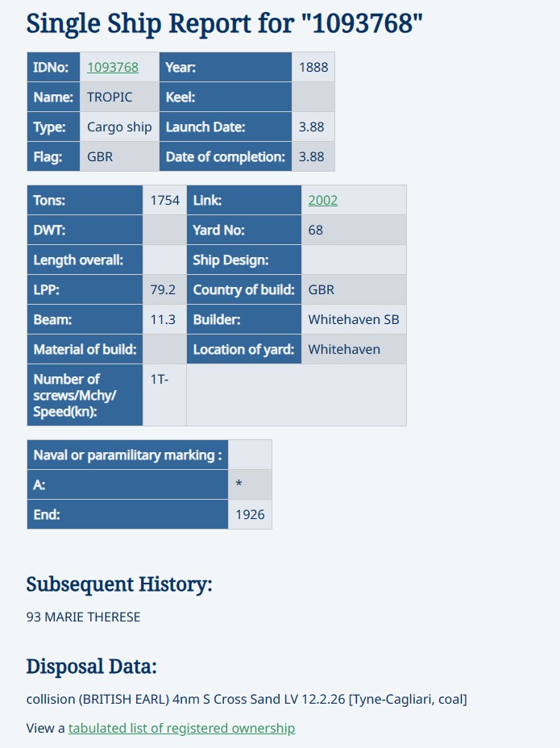Select the beam value 11.3
560x748 pixels.
click(163, 320)
